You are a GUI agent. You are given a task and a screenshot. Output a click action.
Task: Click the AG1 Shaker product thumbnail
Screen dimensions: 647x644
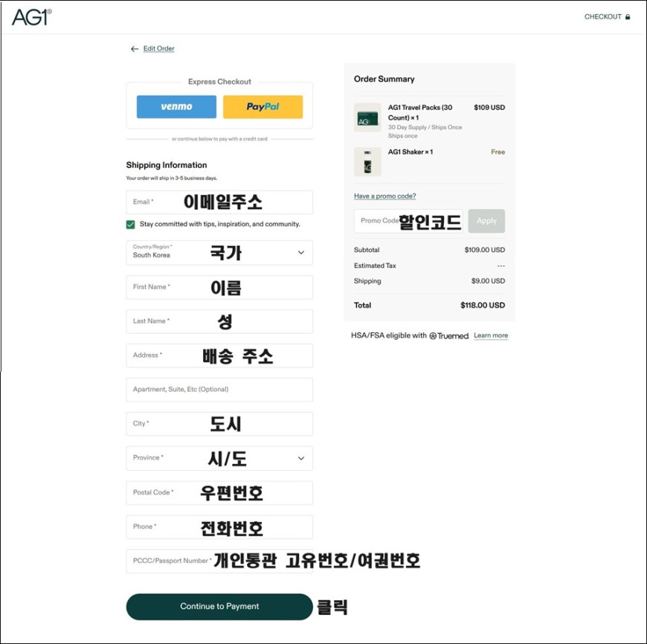click(367, 162)
